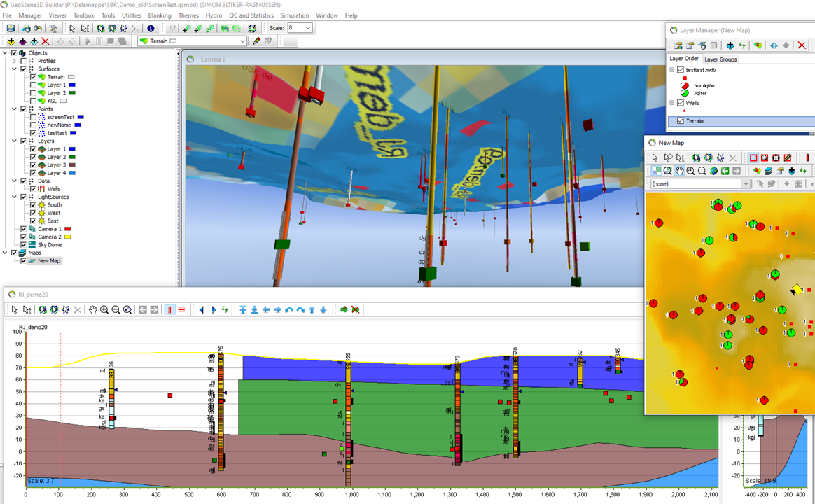
Task: Click the save disk icon in main toolbar
Action: [11, 28]
